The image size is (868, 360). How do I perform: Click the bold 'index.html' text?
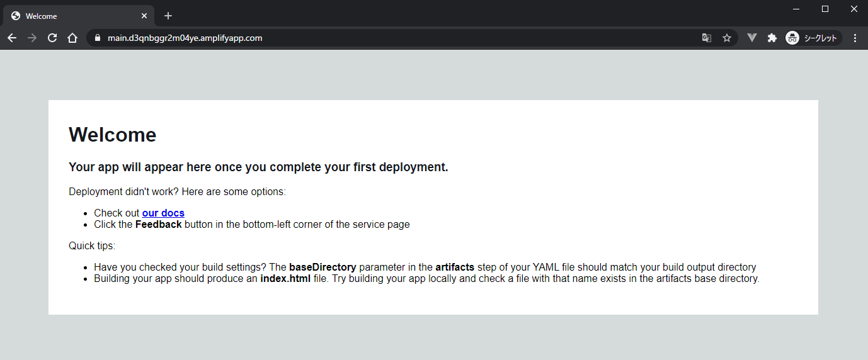pos(285,278)
